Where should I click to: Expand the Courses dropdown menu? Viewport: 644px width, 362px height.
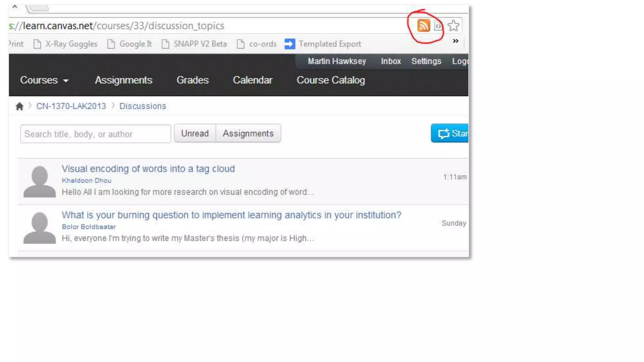[x=44, y=80]
